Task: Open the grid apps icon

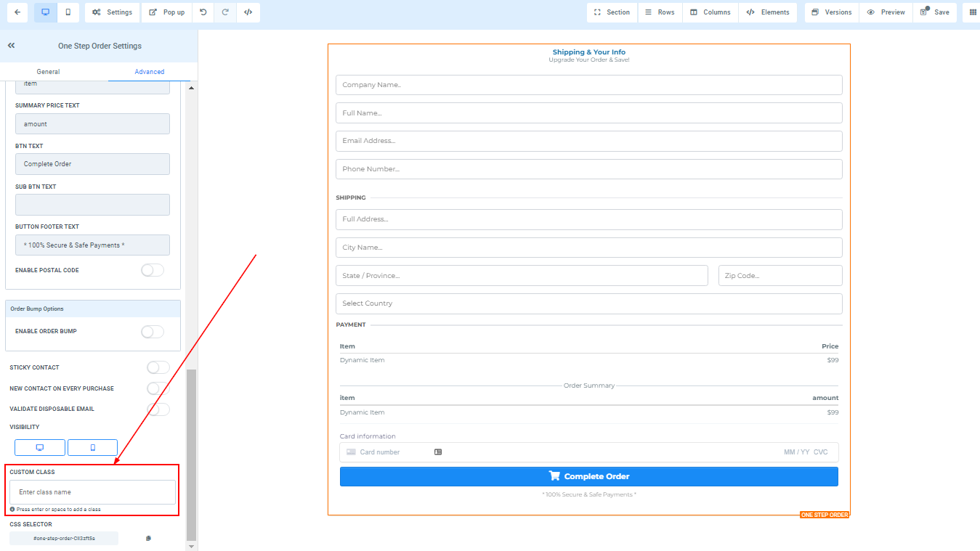Action: point(973,12)
